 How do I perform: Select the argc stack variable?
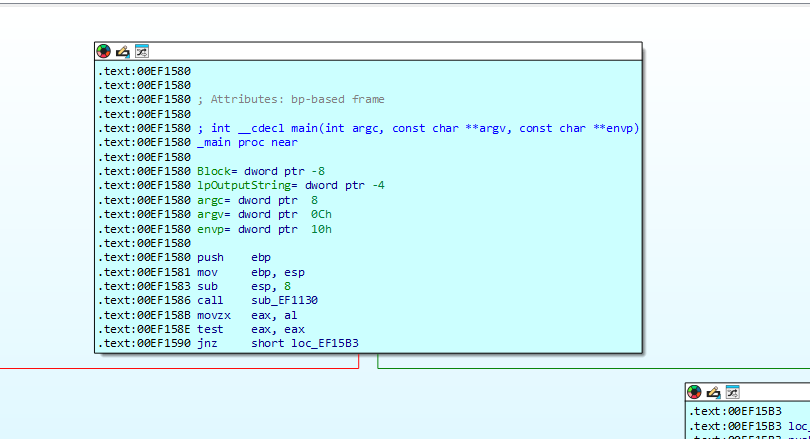[x=211, y=200]
